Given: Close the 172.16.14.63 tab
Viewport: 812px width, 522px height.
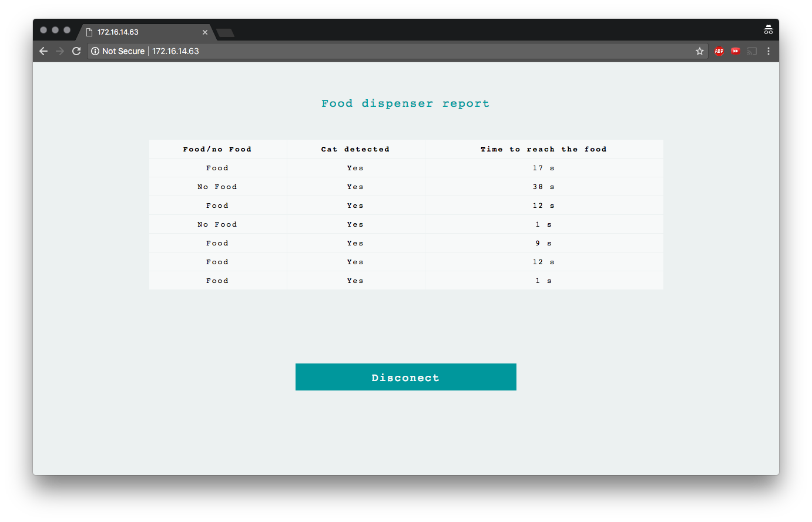Looking at the screenshot, I should point(204,32).
